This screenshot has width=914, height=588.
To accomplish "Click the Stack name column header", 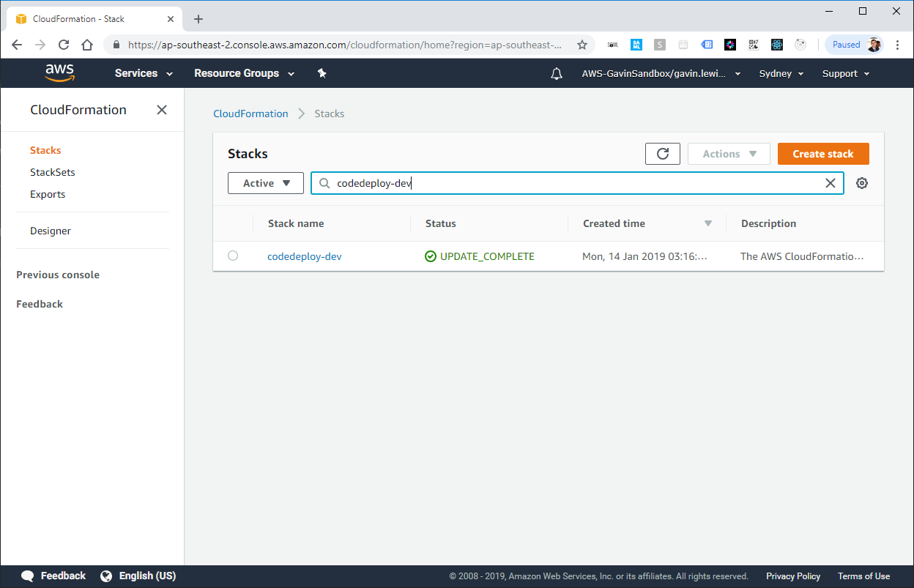I will point(296,223).
